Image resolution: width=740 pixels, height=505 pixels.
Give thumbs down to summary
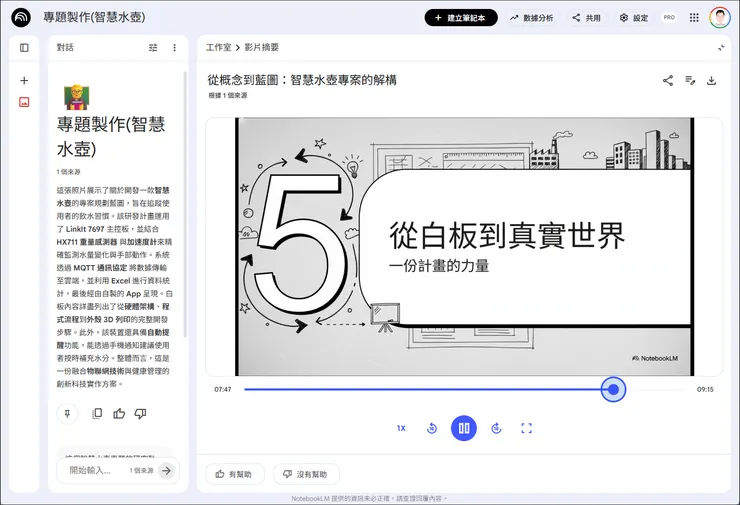(140, 414)
